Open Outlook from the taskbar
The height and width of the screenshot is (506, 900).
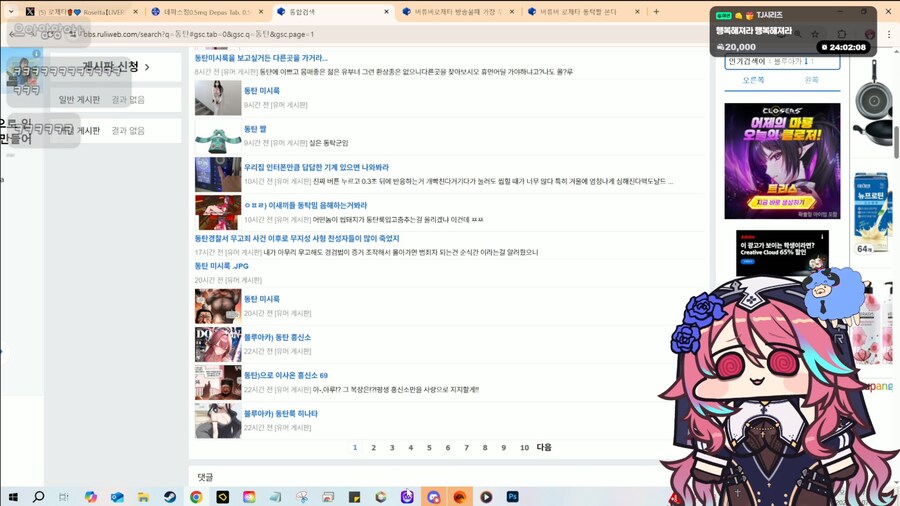(x=117, y=497)
